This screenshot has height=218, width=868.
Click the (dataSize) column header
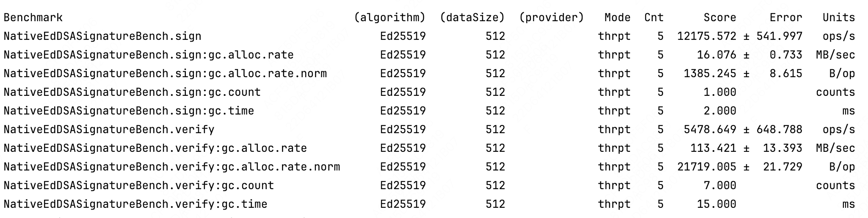point(472,17)
